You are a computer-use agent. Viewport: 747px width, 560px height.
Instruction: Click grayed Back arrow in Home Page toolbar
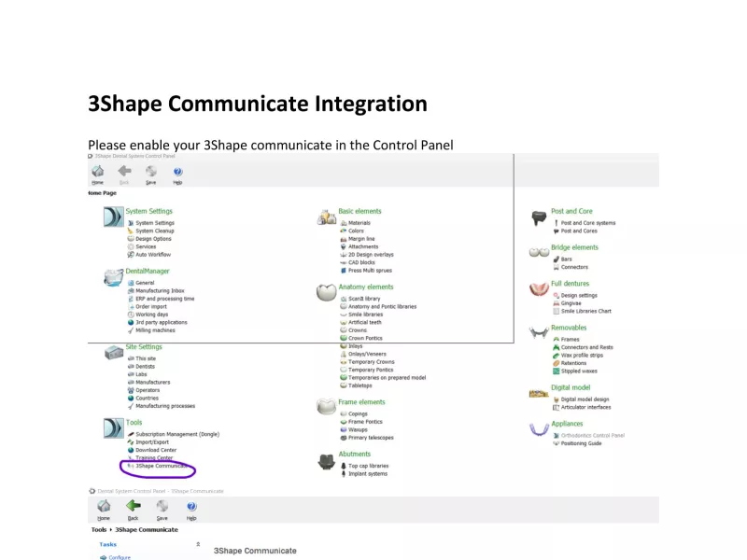[x=124, y=171]
